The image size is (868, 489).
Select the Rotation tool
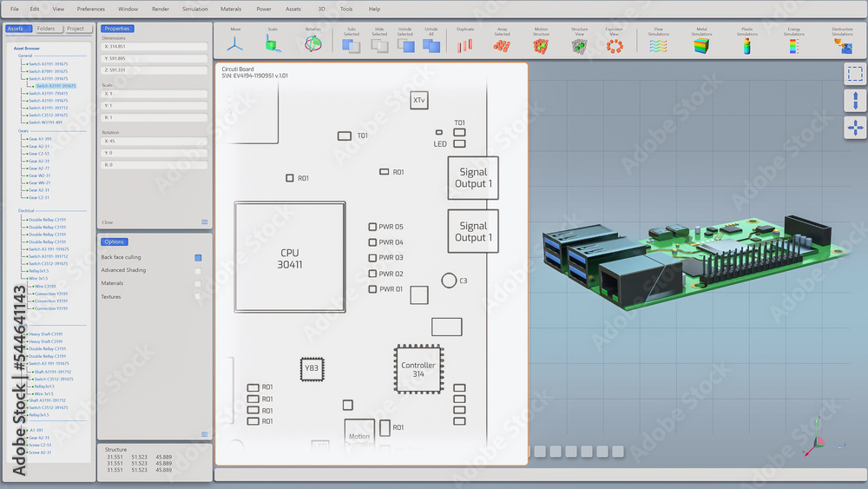[x=312, y=44]
